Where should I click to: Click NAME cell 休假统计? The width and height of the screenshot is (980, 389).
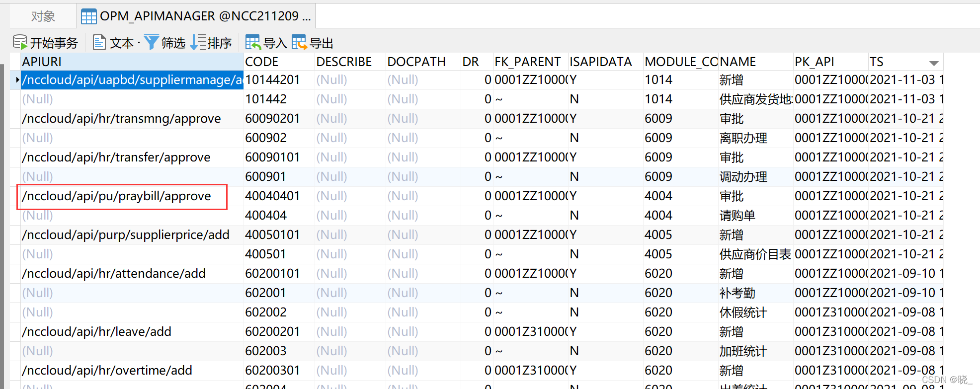[x=755, y=312]
